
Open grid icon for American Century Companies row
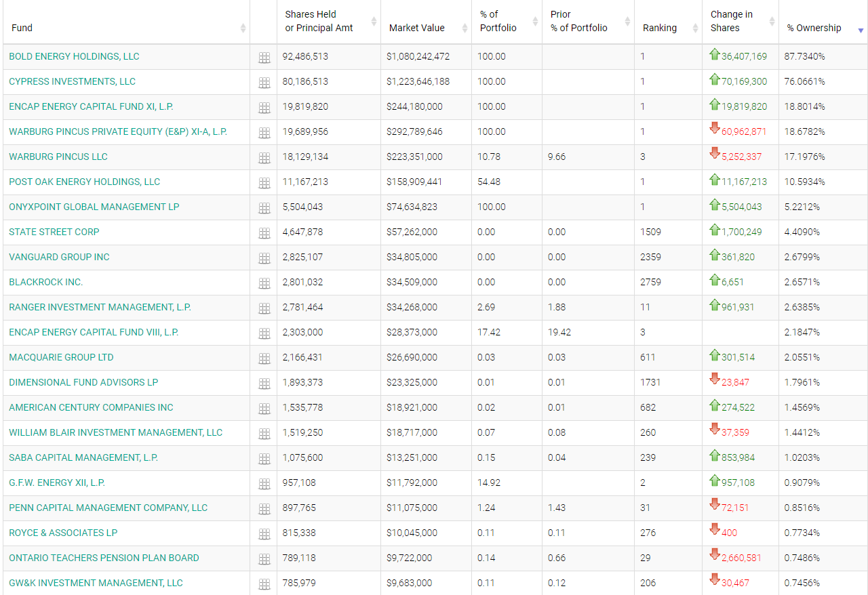point(264,409)
